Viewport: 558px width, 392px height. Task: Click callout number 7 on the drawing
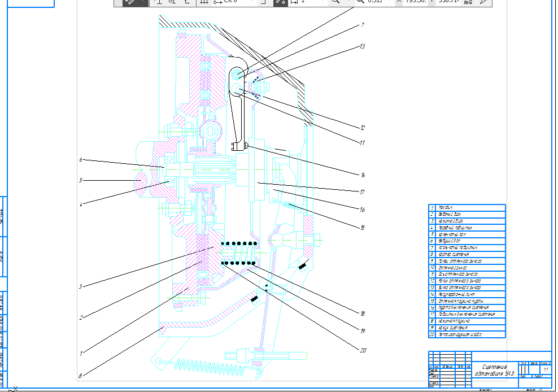coord(362,25)
